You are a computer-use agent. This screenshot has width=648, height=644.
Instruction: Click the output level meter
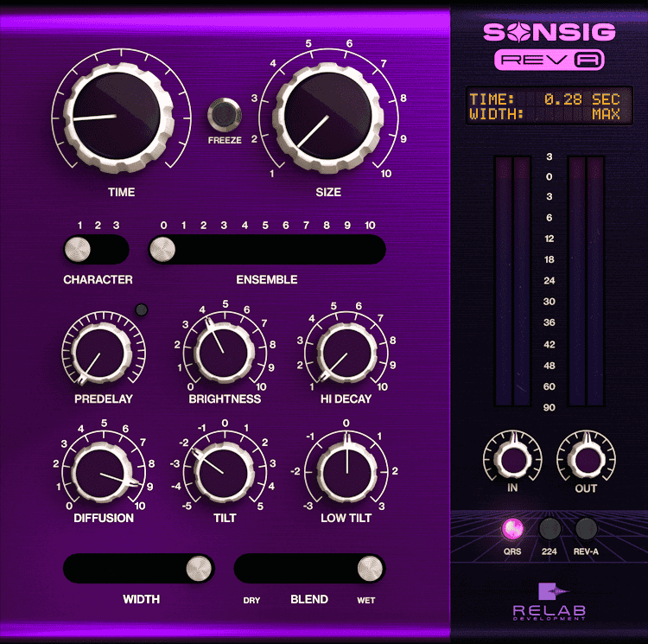[586, 281]
